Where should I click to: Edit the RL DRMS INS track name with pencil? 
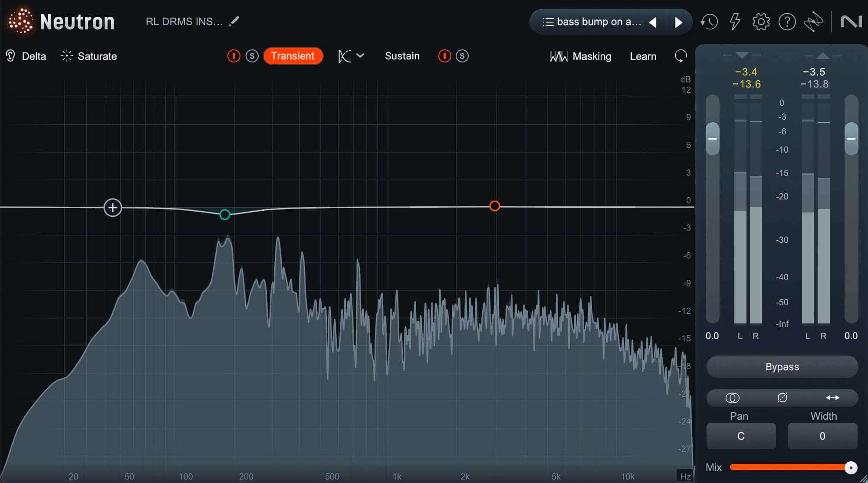[x=234, y=21]
